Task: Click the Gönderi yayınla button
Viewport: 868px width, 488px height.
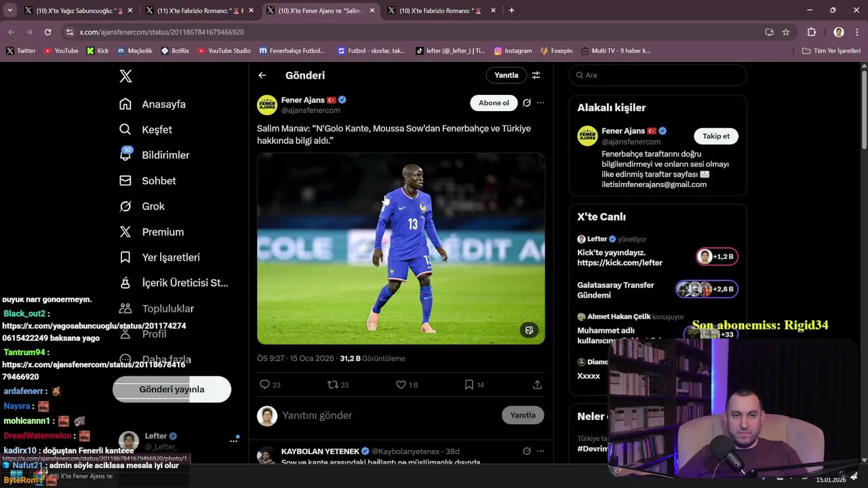Action: coord(172,390)
